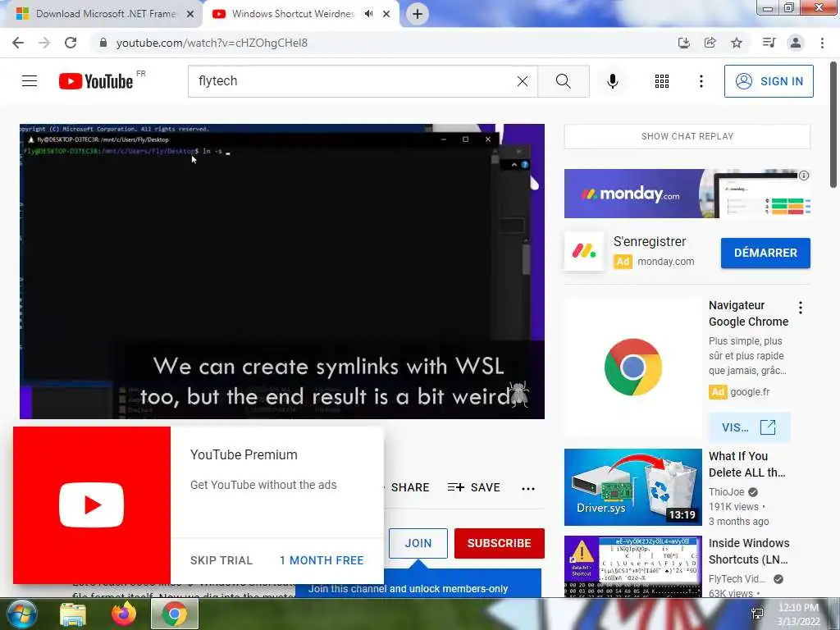840x630 pixels.
Task: Launch Firefox from the taskbar
Action: pos(124,614)
